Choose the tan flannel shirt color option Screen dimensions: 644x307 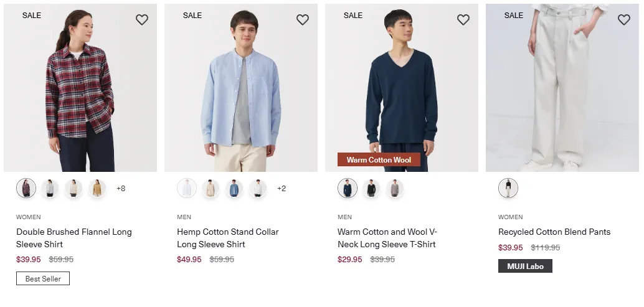97,189
